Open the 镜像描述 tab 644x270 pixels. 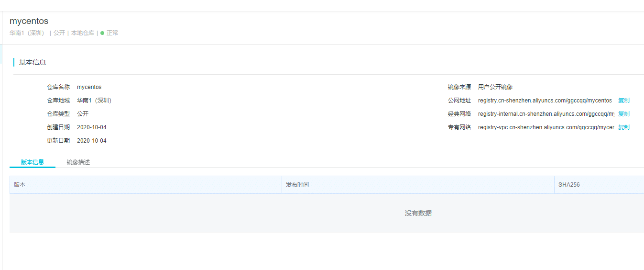pos(78,162)
